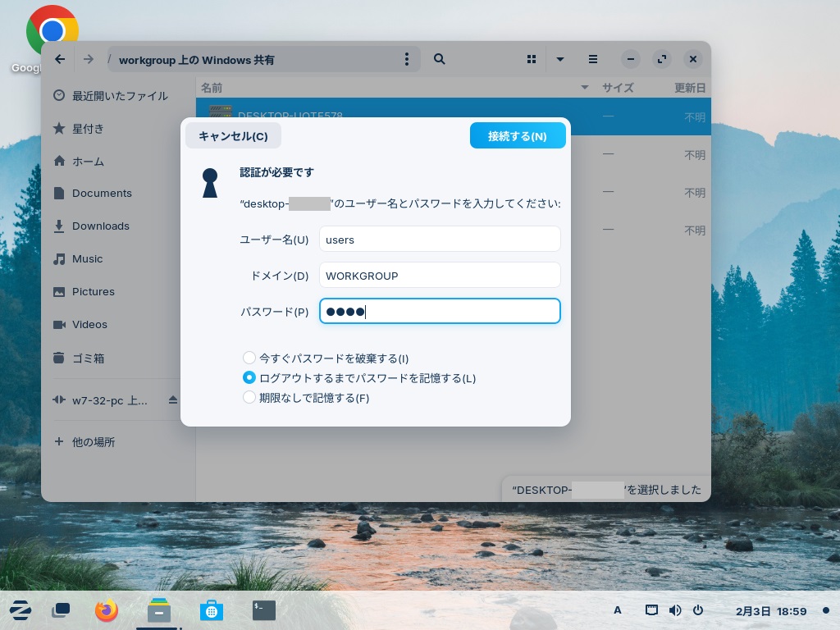Click the username input field
The image size is (840, 630).
pos(440,240)
